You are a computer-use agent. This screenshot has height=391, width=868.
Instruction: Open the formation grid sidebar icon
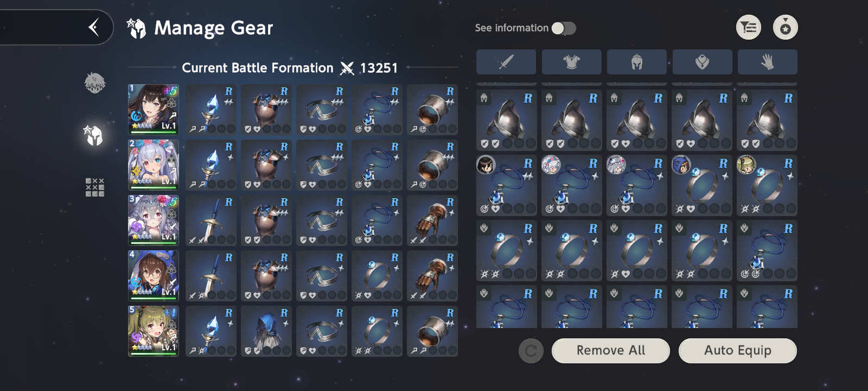[95, 187]
